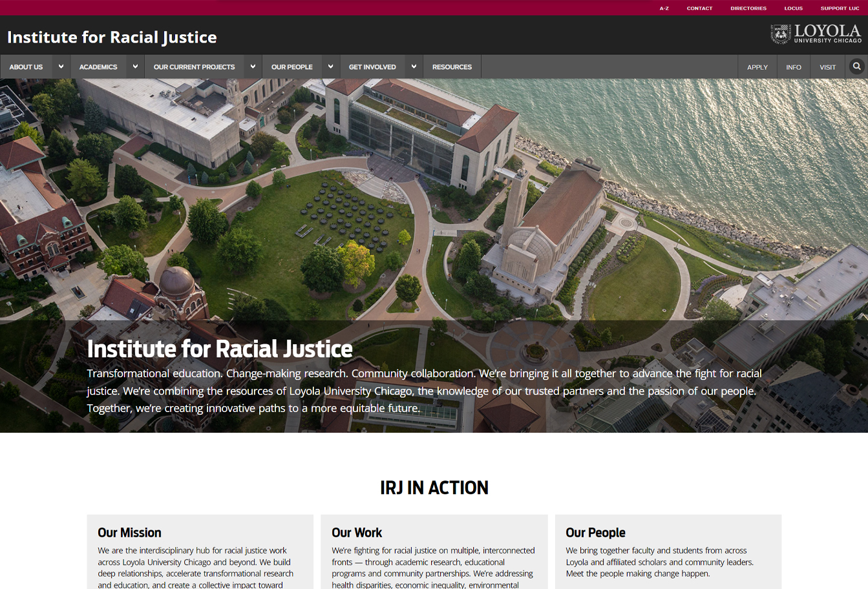Expand the Our People chevron
This screenshot has height=589, width=868.
330,67
